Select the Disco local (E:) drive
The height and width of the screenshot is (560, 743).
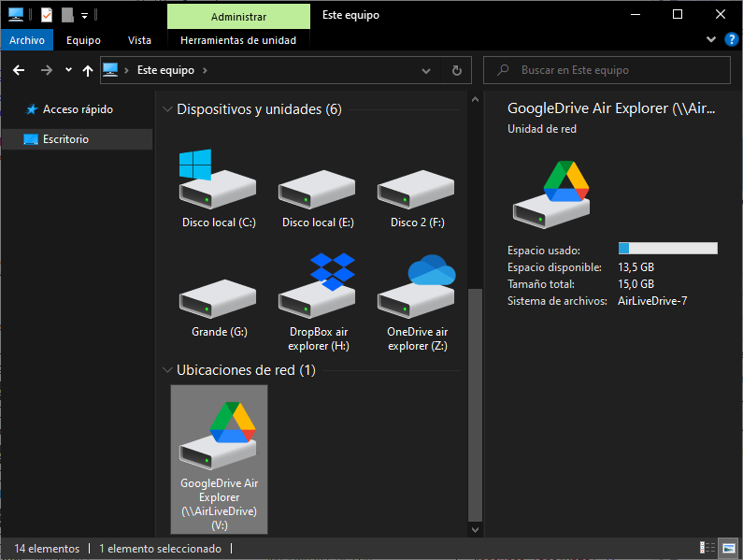(x=318, y=190)
